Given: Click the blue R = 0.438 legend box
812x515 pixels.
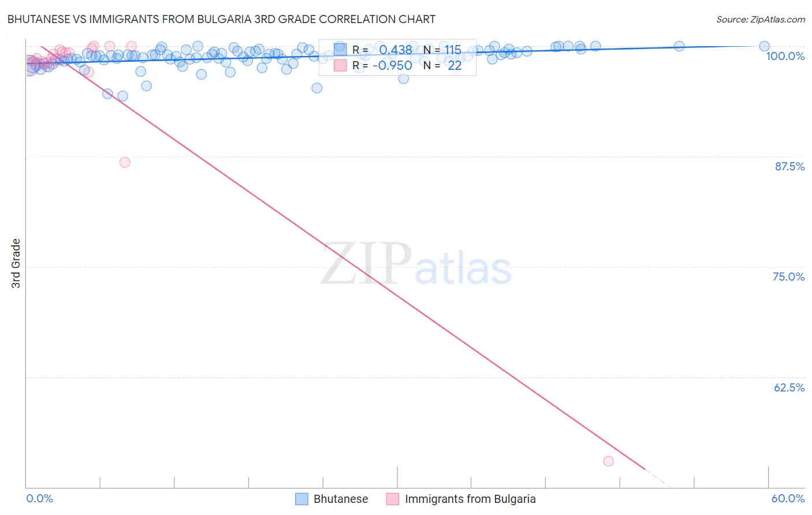Looking at the screenshot, I should (x=340, y=50).
